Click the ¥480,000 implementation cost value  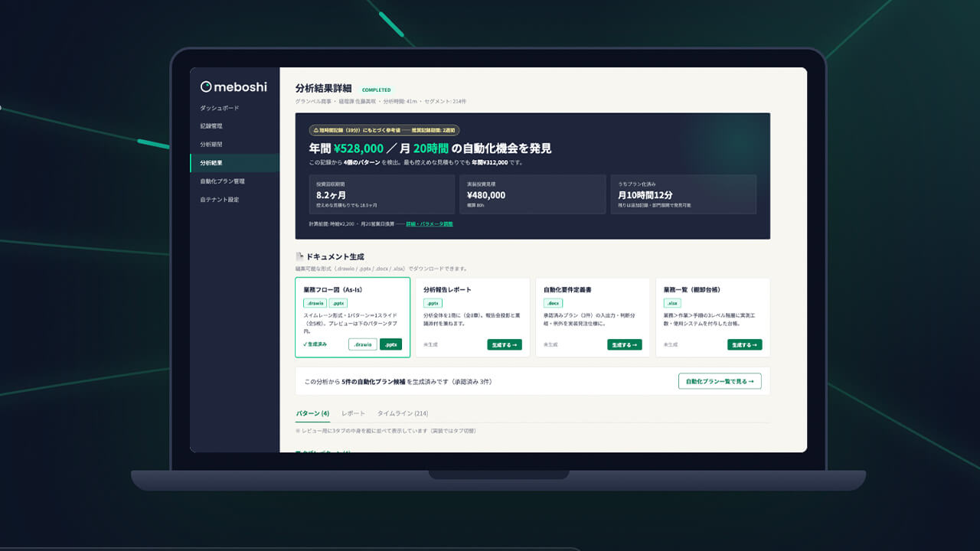pos(486,195)
